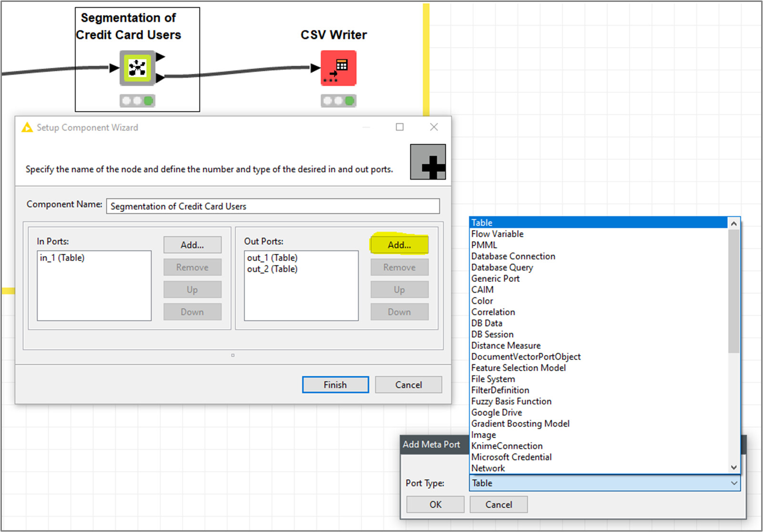Click the Setup Component Wizard warning icon
Screen dimensions: 763x532
(x=27, y=127)
